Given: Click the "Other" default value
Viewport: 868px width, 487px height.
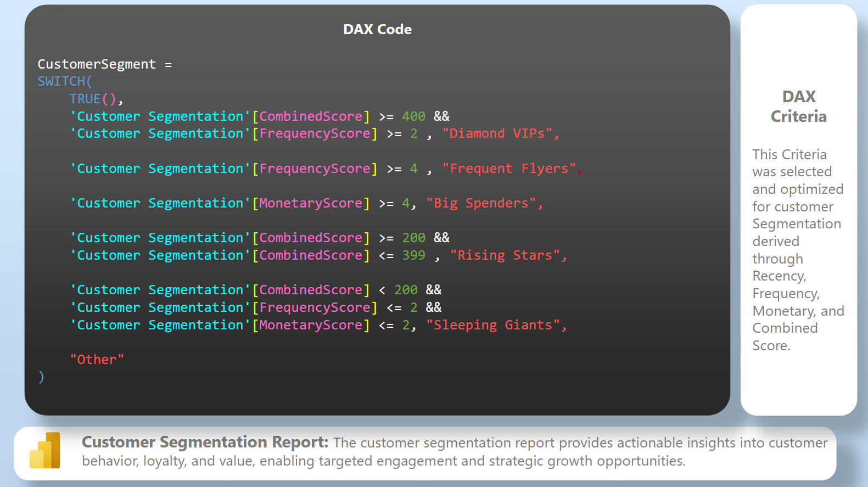Looking at the screenshot, I should click(97, 360).
